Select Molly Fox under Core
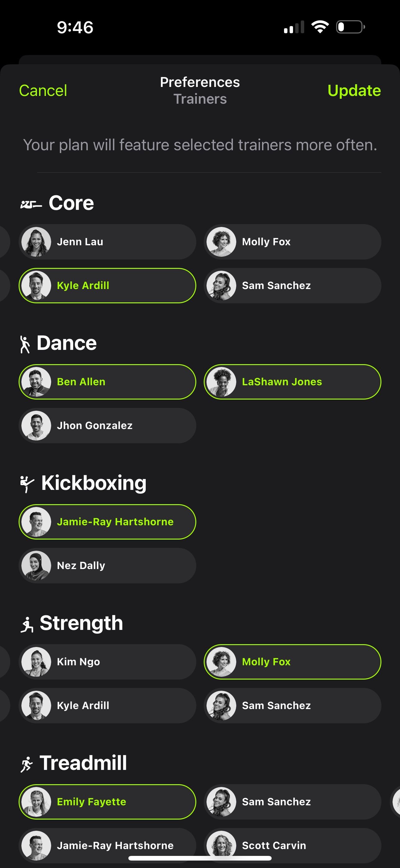The width and height of the screenshot is (400, 868). coord(292,242)
